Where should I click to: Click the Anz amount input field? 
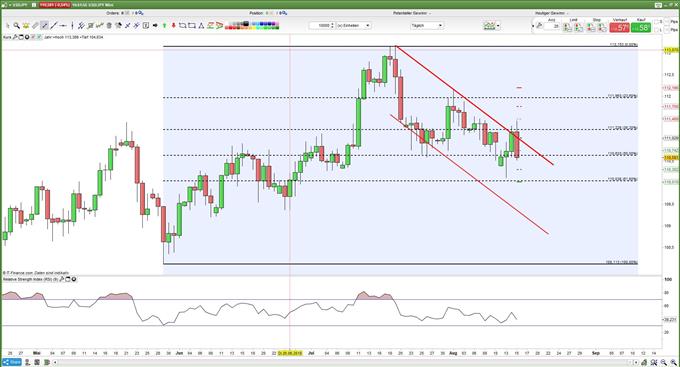552,26
